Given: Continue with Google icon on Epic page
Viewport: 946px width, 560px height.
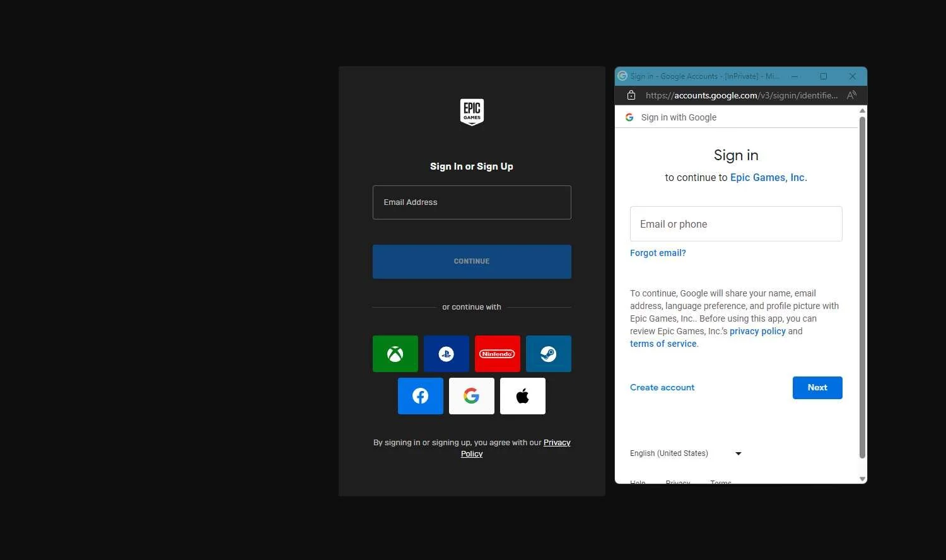Looking at the screenshot, I should tap(472, 396).
